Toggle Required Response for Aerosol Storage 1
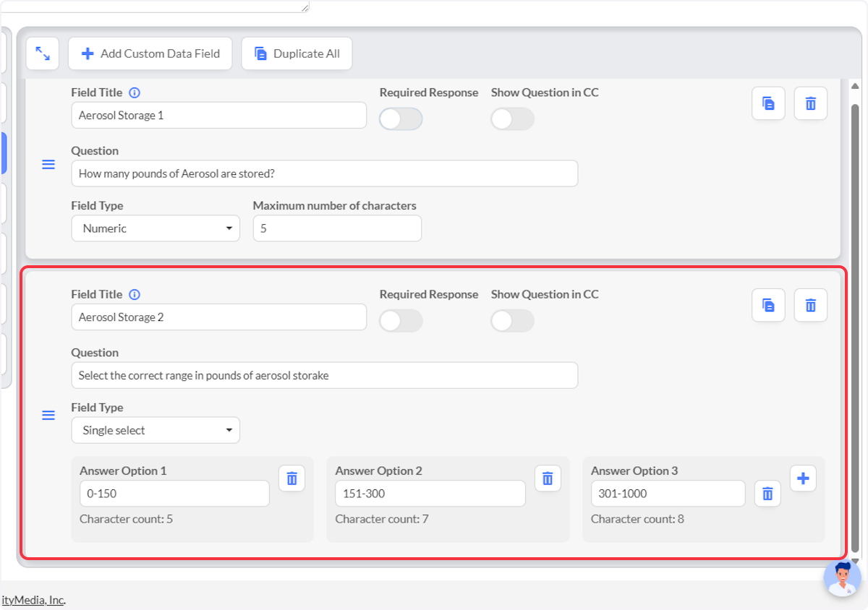The width and height of the screenshot is (868, 610). (401, 119)
